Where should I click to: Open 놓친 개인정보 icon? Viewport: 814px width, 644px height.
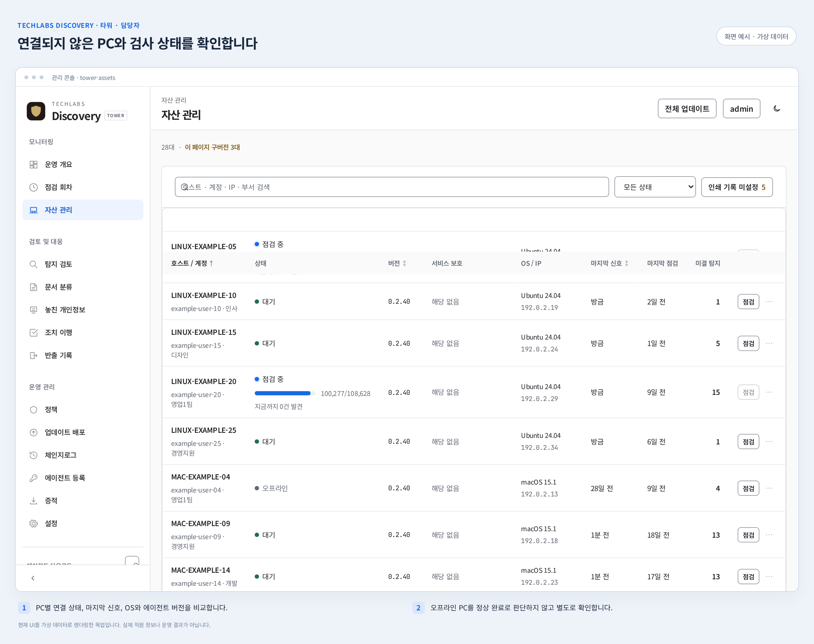pyautogui.click(x=34, y=310)
